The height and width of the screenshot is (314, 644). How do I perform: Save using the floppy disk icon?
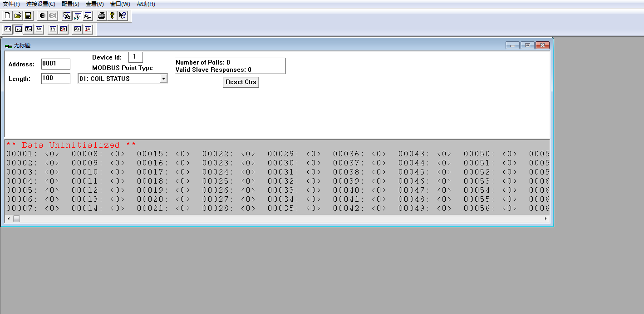tap(28, 15)
